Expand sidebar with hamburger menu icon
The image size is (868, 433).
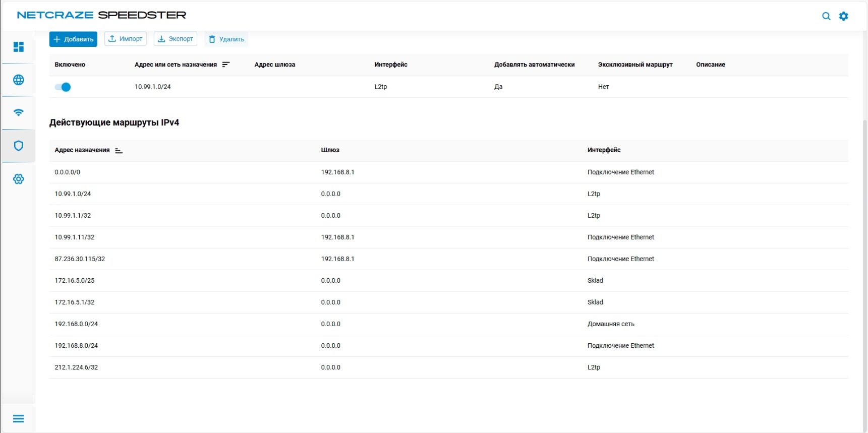(x=19, y=419)
